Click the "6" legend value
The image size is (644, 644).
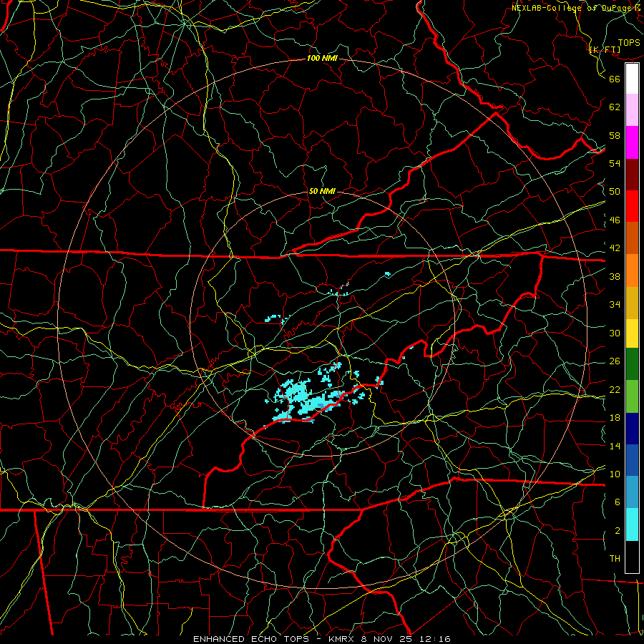coord(617,502)
